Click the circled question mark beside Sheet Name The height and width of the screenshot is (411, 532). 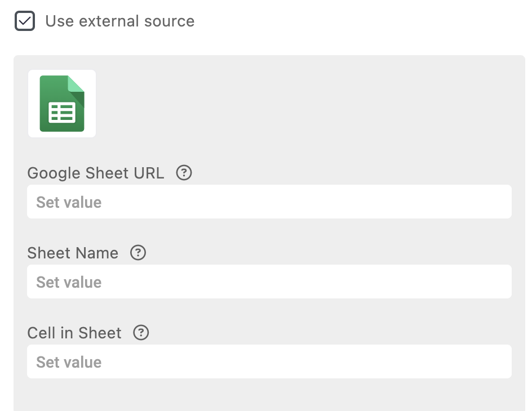(138, 253)
